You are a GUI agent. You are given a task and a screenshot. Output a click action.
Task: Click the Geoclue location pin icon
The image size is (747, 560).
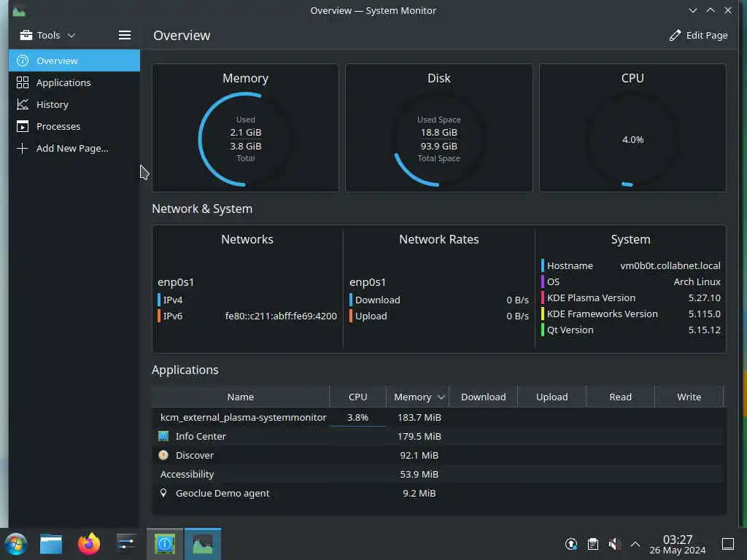point(163,493)
